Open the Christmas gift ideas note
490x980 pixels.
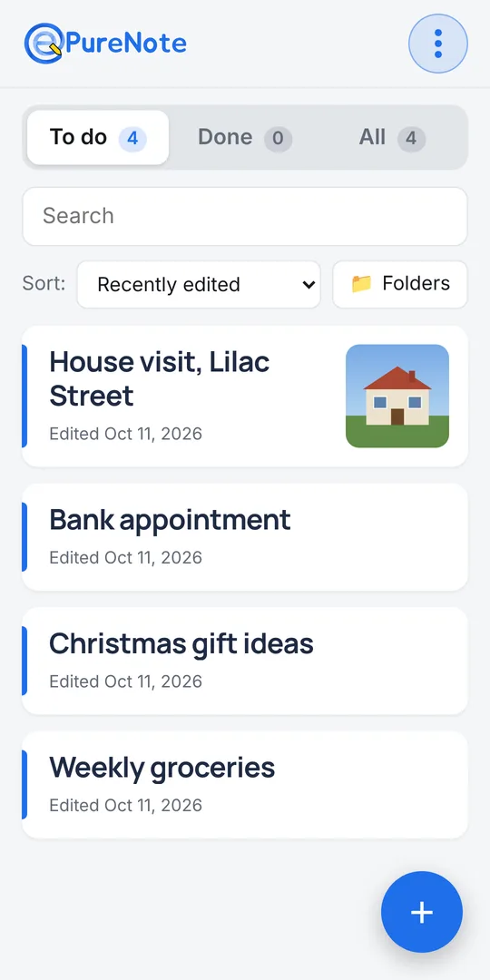tap(245, 661)
